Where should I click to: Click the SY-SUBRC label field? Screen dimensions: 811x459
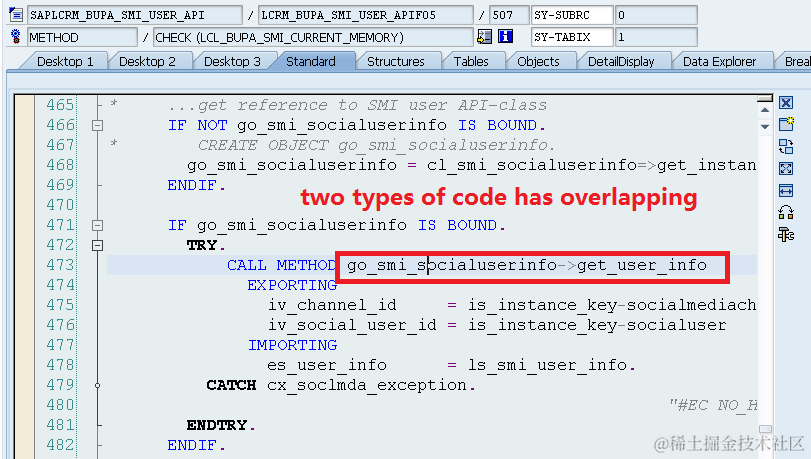(572, 15)
